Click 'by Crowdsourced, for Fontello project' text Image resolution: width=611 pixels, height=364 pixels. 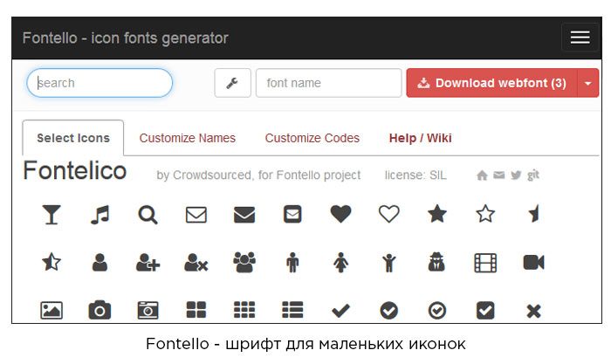click(258, 175)
